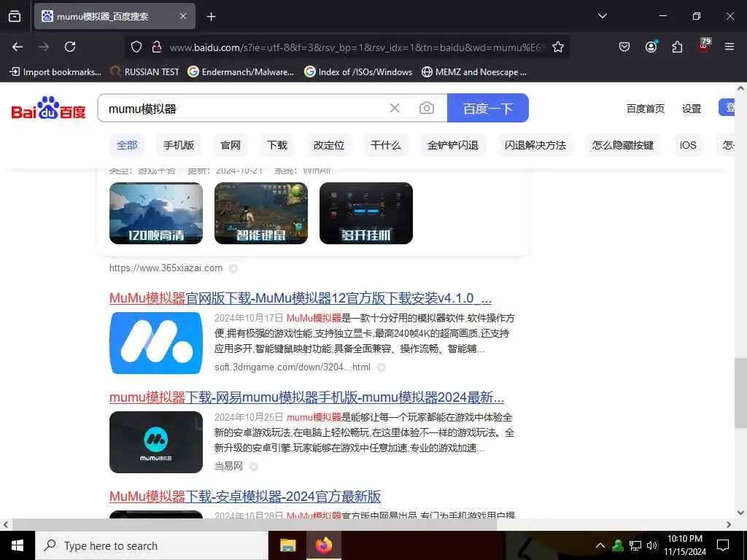Click the icon next to soft.3dmgame.com

[381, 367]
